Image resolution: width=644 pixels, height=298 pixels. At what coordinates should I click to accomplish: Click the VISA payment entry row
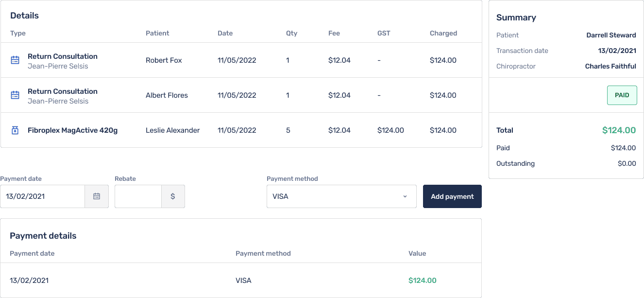pos(241,280)
